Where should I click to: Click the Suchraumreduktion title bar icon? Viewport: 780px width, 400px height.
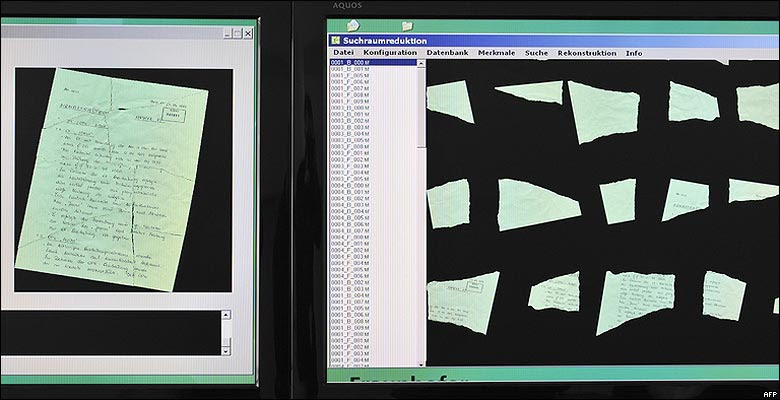coord(336,41)
